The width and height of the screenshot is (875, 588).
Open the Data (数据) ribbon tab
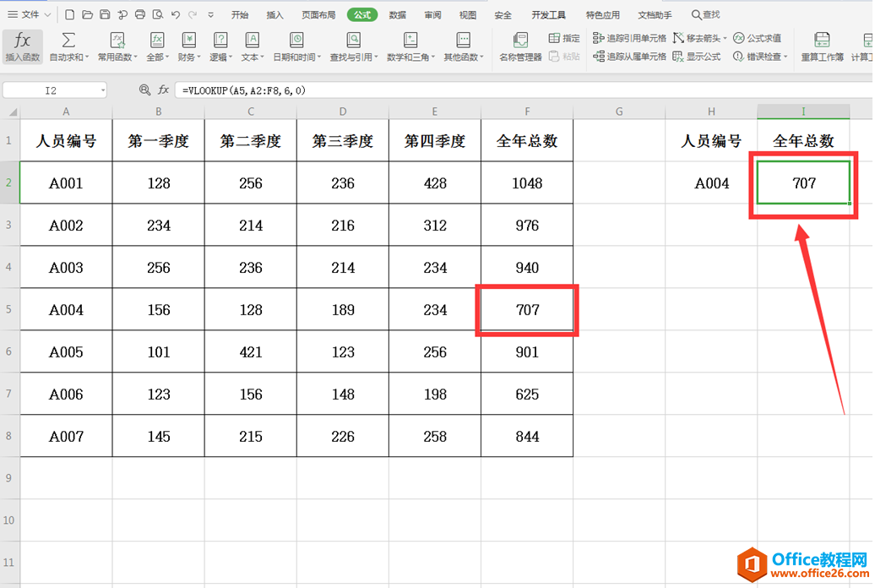point(397,15)
